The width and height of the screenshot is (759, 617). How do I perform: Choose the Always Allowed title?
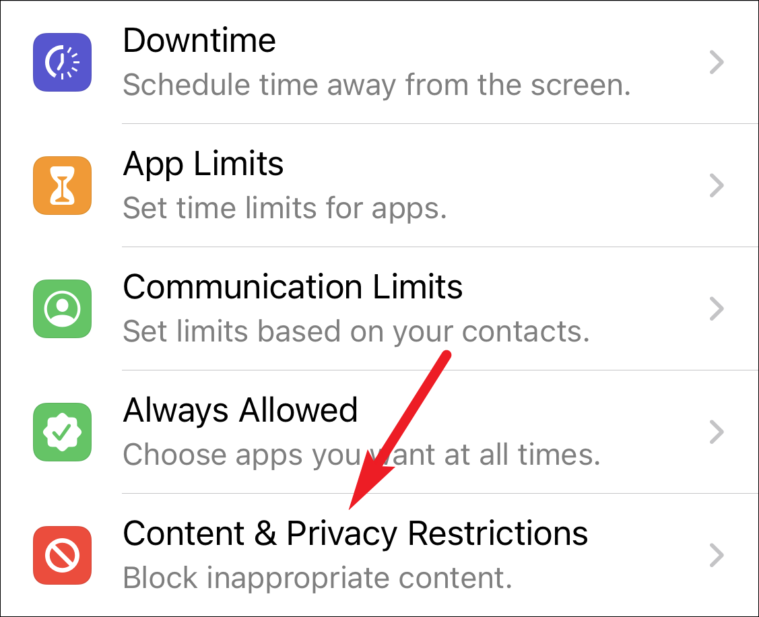coord(241,411)
